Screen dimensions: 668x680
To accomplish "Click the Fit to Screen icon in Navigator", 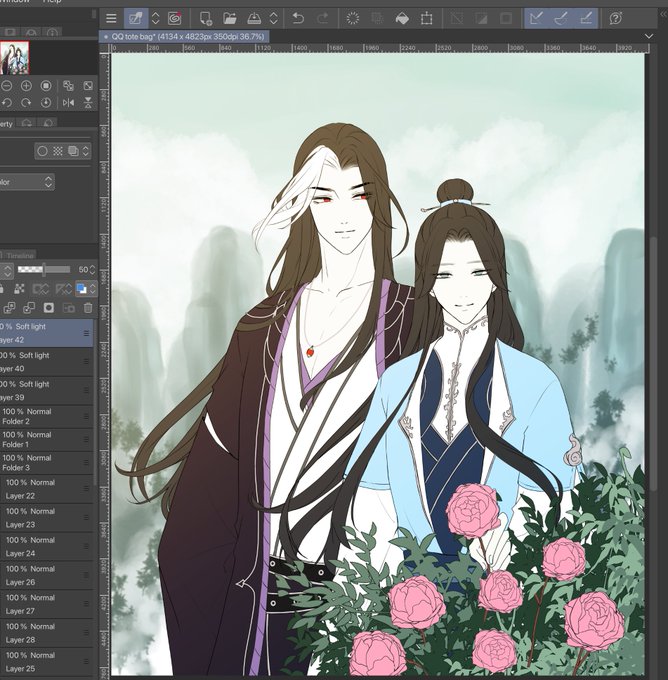I will click(88, 86).
